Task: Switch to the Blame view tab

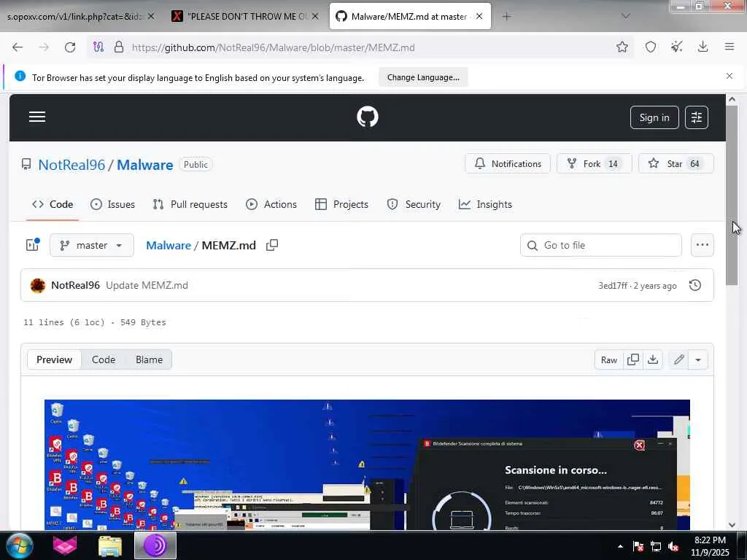Action: pos(149,359)
